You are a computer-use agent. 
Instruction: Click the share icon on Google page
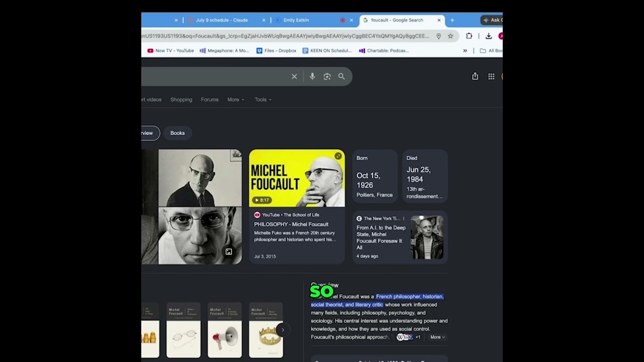(475, 76)
